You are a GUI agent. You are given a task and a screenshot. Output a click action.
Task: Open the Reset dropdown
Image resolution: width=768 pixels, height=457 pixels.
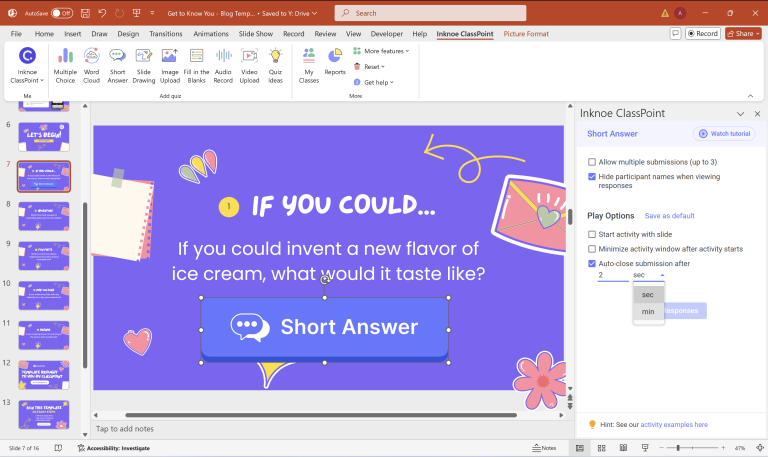(x=369, y=67)
